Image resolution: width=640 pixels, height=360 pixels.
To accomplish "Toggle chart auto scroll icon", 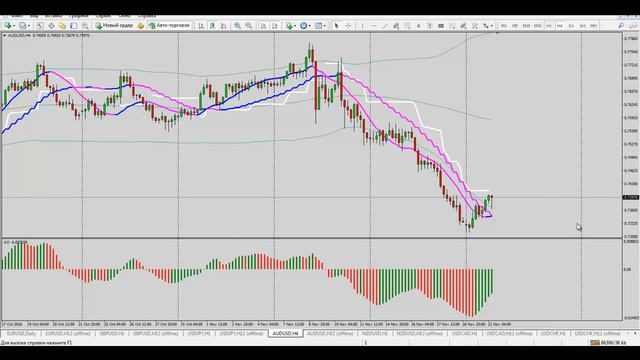I will 264,26.
